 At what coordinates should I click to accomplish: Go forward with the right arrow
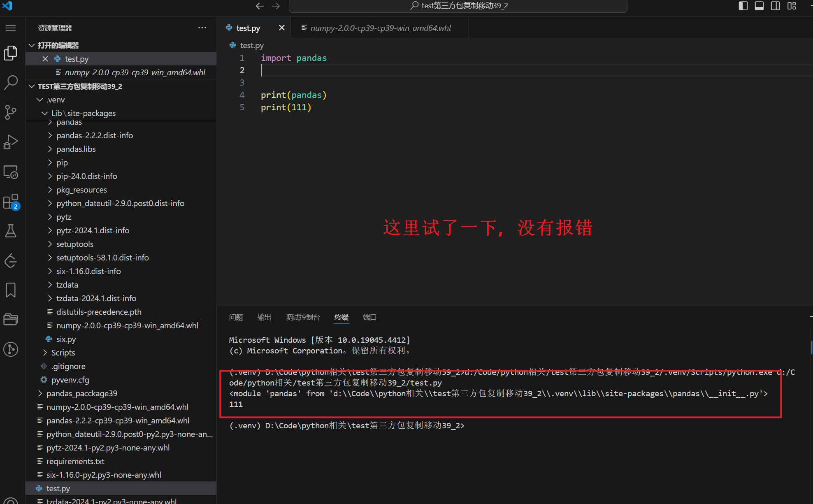coord(276,6)
